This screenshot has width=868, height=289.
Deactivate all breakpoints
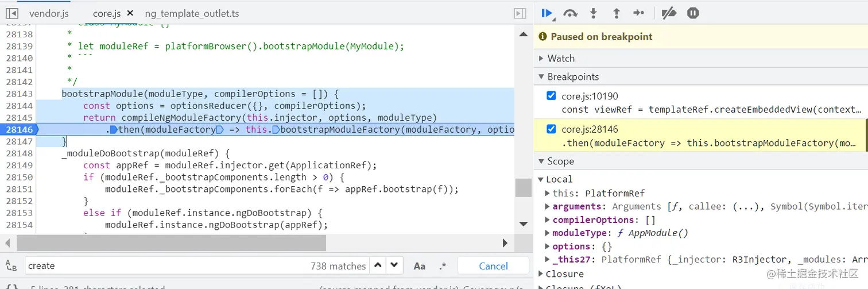click(669, 13)
